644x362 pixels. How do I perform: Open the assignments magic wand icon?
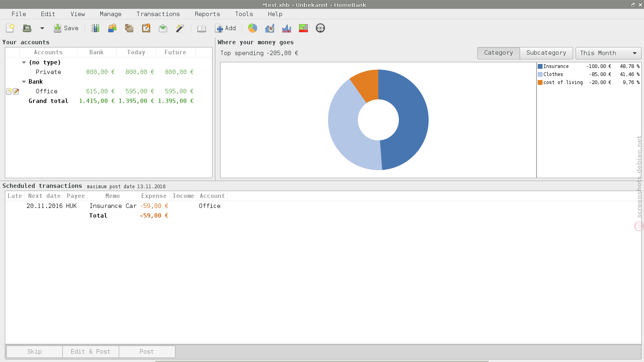point(180,28)
